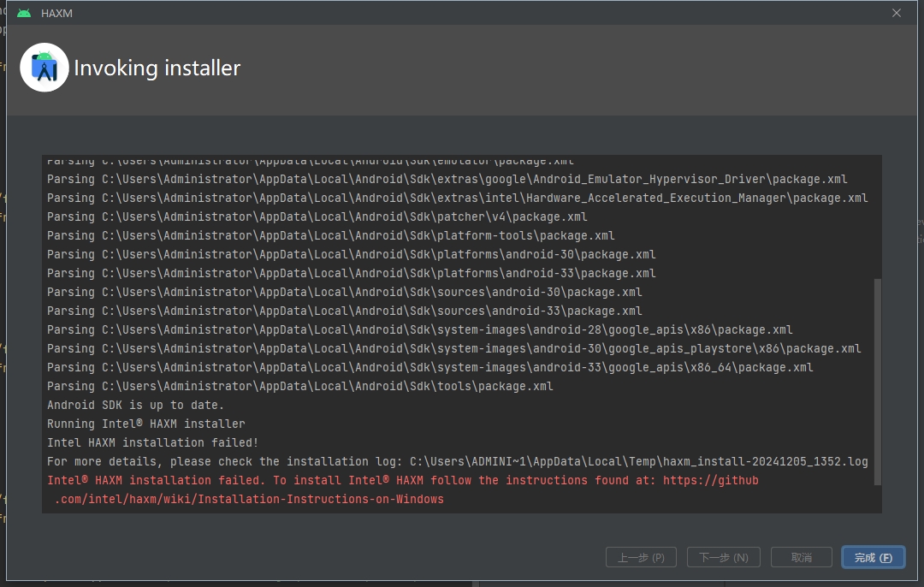Image resolution: width=924 pixels, height=587 pixels.
Task: Click the Android Studio logo icon
Action: coord(44,68)
